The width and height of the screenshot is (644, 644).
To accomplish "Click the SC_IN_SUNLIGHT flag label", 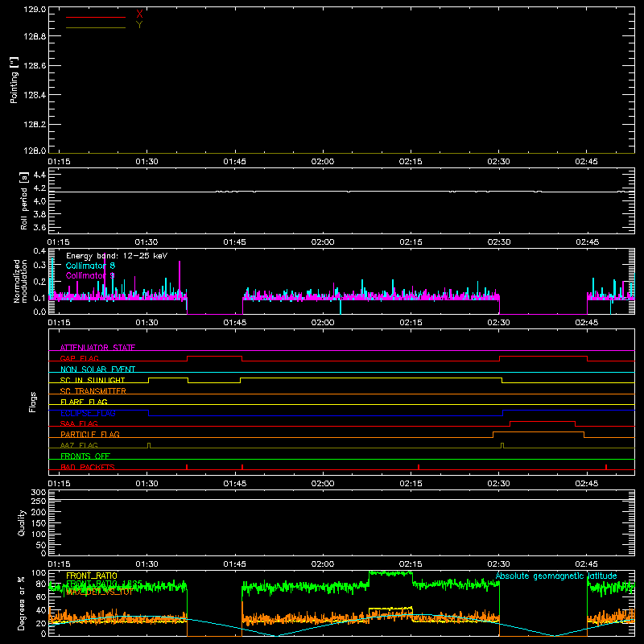I will pos(93,380).
